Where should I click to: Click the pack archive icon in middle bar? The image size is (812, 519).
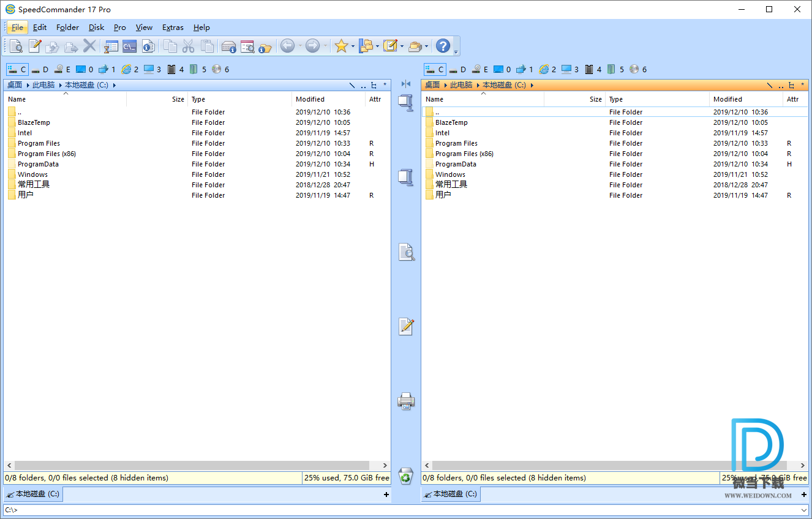tap(405, 102)
